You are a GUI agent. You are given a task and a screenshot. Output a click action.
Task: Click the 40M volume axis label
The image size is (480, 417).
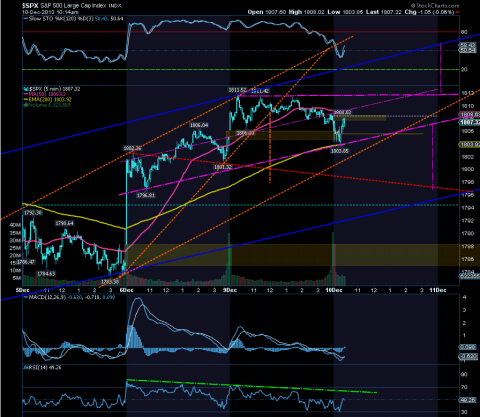[x=15, y=225]
